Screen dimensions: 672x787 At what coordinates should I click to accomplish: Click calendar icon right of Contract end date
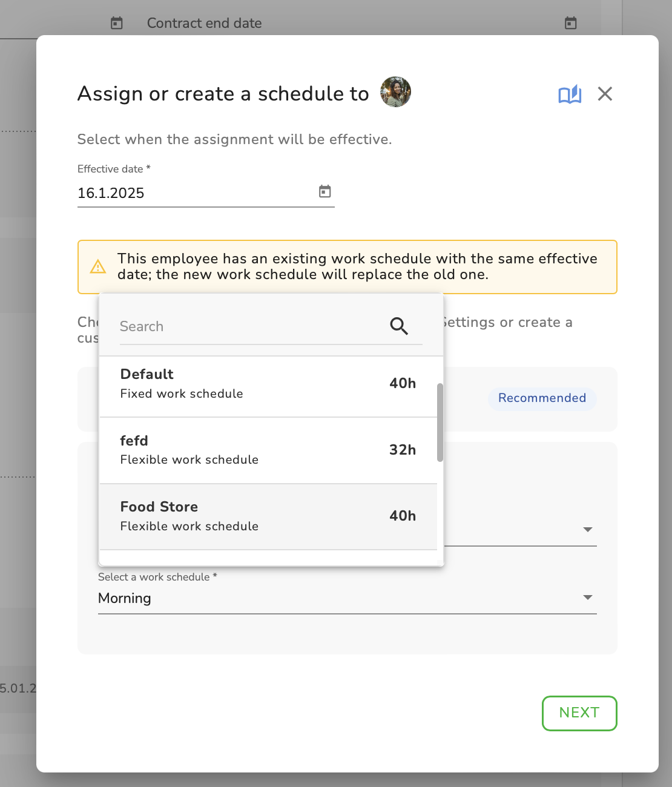570,23
